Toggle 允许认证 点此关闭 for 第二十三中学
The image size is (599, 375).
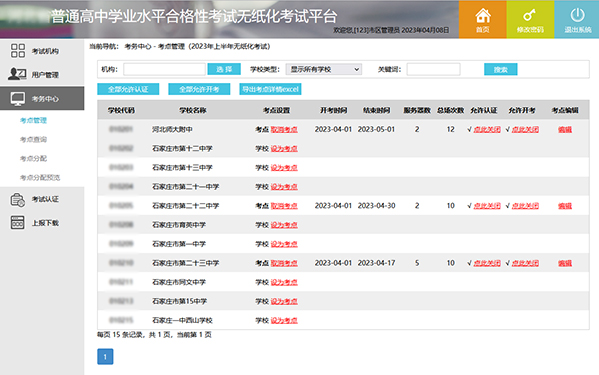pos(487,263)
